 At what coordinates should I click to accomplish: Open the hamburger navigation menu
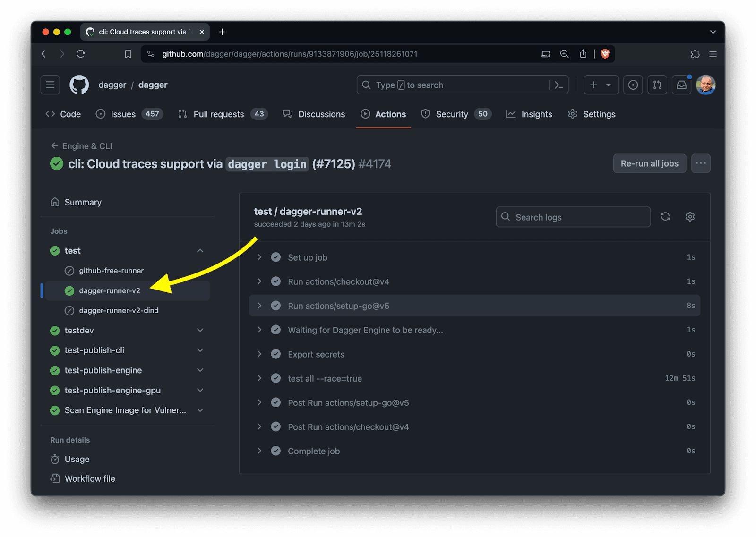[50, 85]
